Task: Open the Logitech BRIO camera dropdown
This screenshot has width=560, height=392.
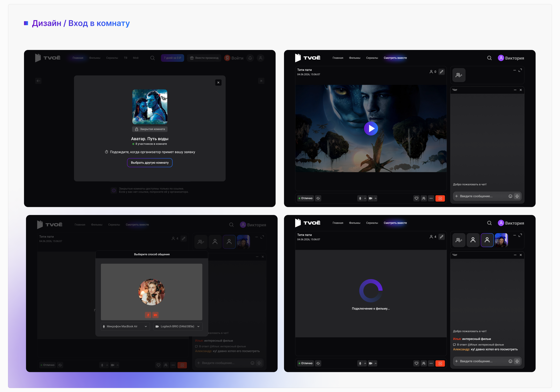Action: click(x=178, y=326)
